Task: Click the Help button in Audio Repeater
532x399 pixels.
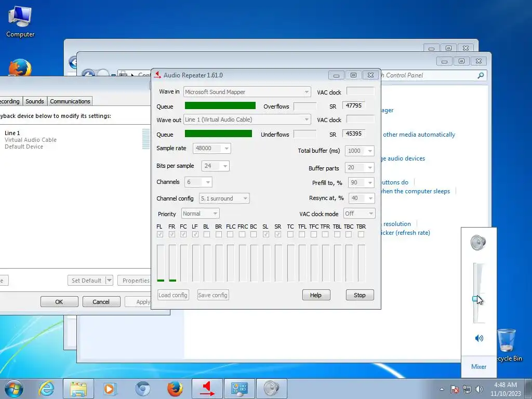Action: (316, 295)
